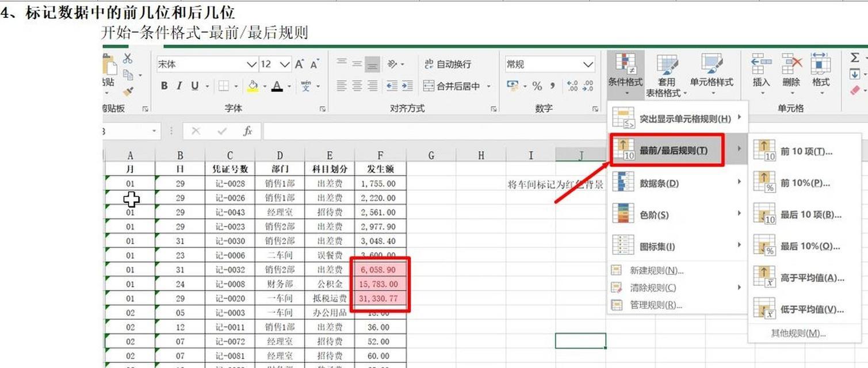Open 色阶 color scales menu item
This screenshot has height=368, width=868.
tap(678, 215)
